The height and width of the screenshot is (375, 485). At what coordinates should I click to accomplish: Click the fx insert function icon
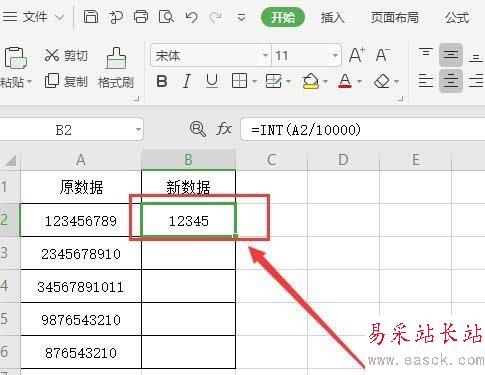[x=224, y=129]
